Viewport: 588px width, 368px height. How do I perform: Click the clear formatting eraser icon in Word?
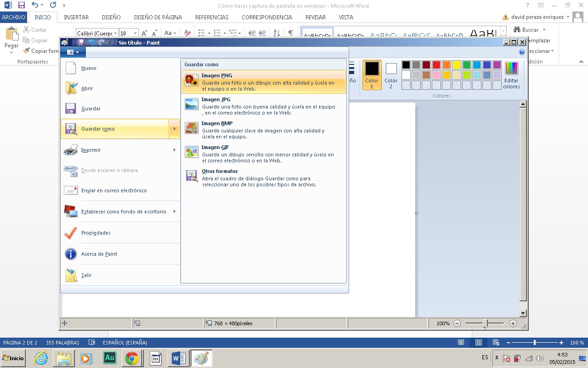click(187, 33)
